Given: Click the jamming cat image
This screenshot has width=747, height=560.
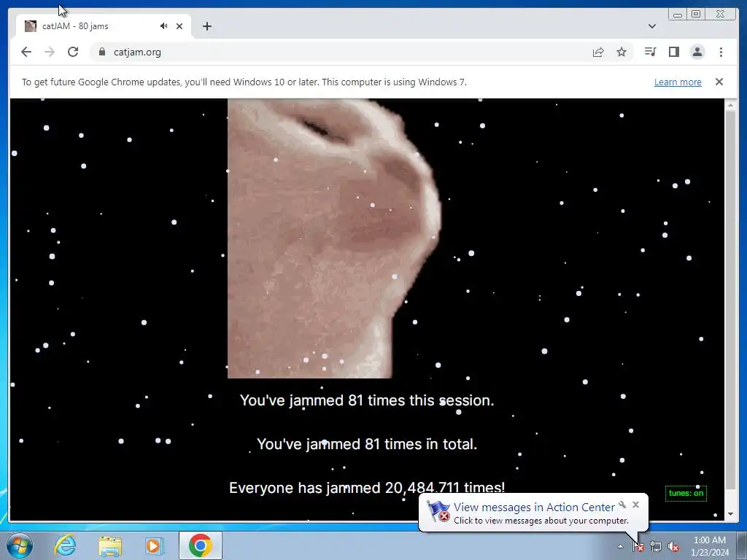Looking at the screenshot, I should pyautogui.click(x=334, y=238).
